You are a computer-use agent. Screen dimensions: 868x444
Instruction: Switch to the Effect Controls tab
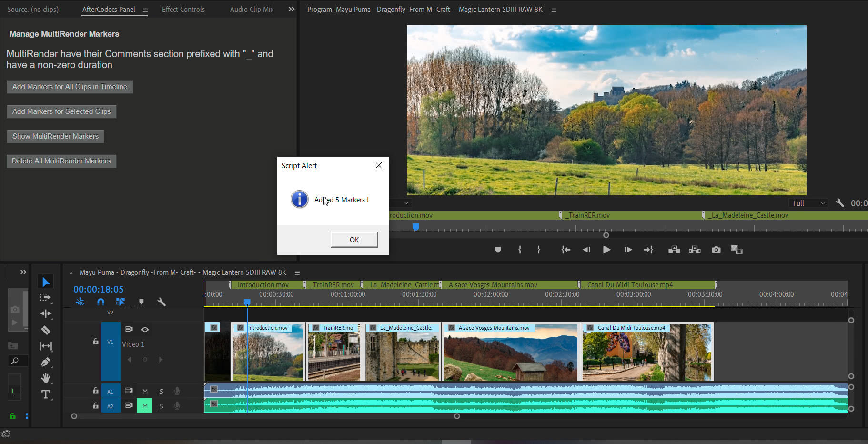tap(183, 9)
